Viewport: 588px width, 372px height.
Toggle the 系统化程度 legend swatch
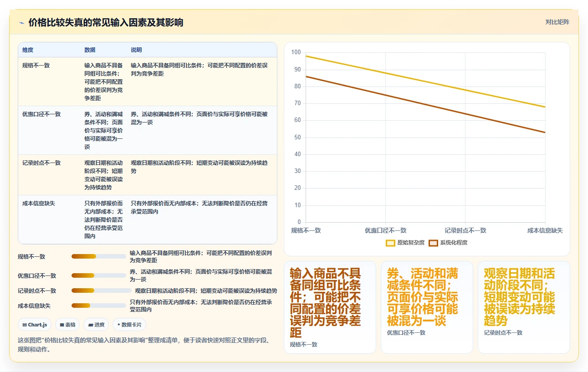(433, 243)
